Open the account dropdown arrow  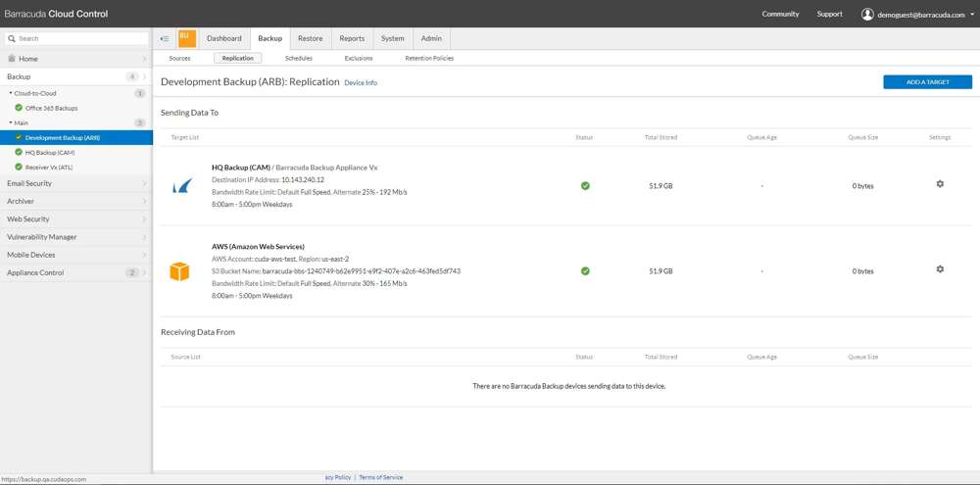(972, 15)
